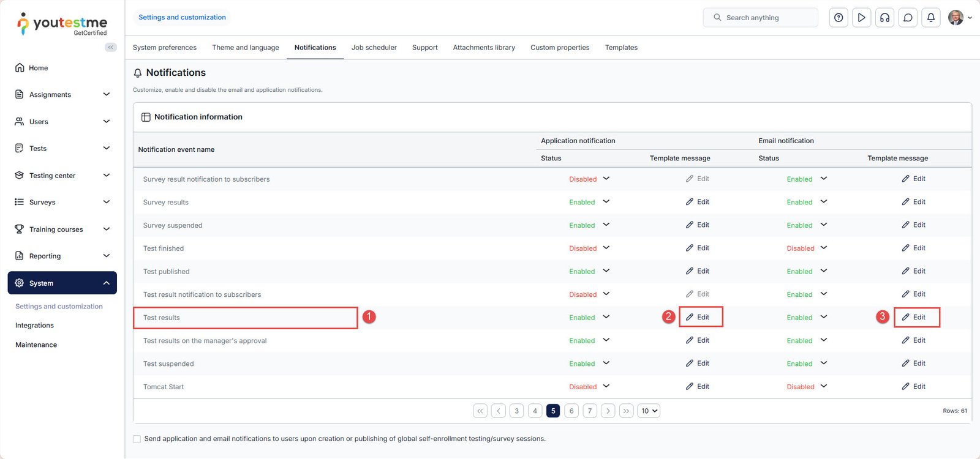Open the rows-per-page dropdown

coord(649,411)
